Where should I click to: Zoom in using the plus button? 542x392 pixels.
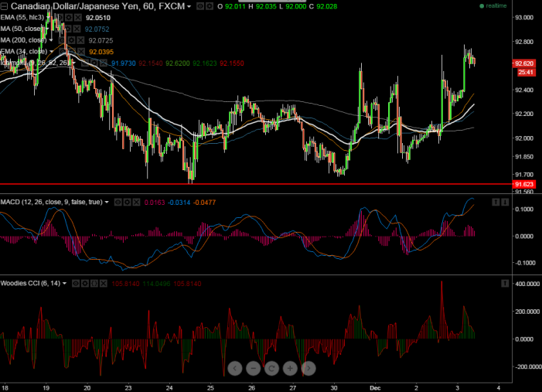[x=290, y=368]
